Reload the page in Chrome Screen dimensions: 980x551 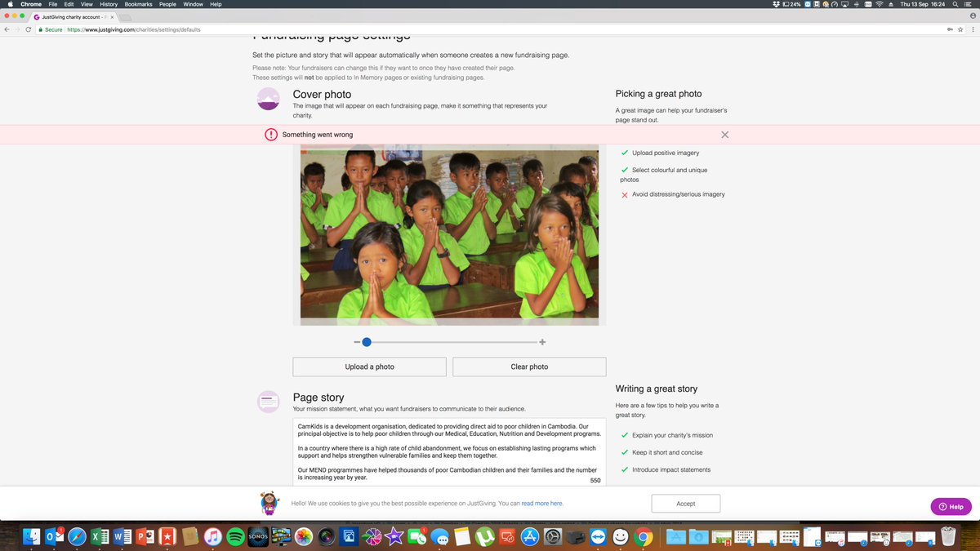click(29, 29)
